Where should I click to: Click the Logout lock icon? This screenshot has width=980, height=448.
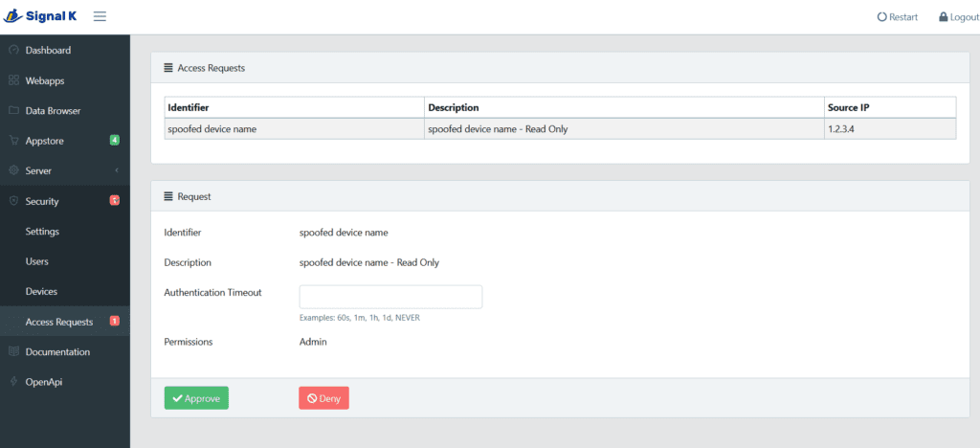943,17
